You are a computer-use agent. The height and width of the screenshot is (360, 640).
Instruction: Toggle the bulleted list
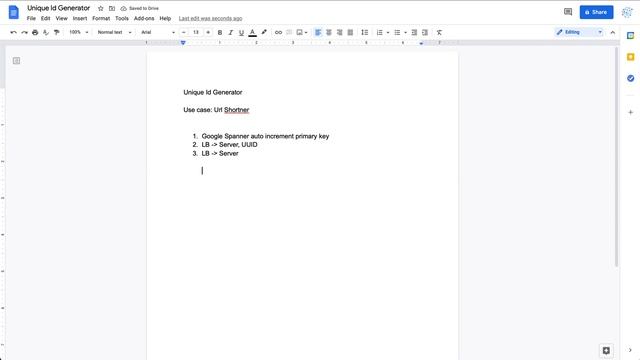click(x=397, y=32)
